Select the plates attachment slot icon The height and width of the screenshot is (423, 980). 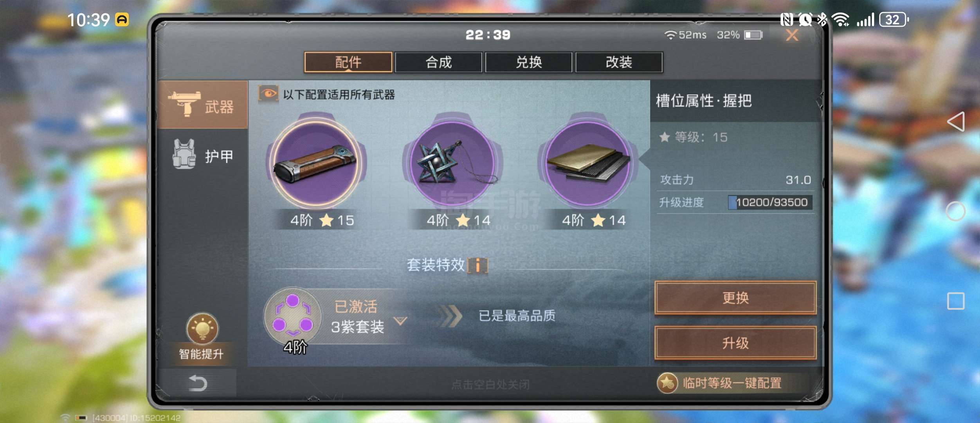(x=588, y=163)
